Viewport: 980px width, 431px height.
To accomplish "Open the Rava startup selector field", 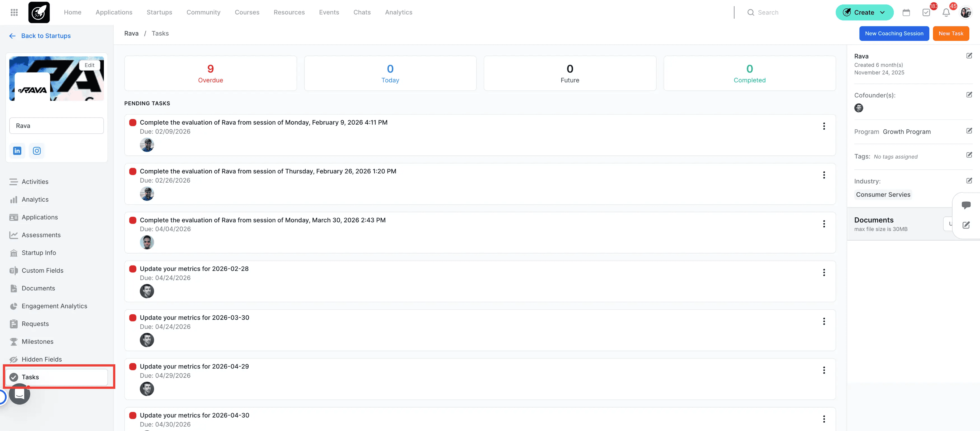I will (x=56, y=126).
